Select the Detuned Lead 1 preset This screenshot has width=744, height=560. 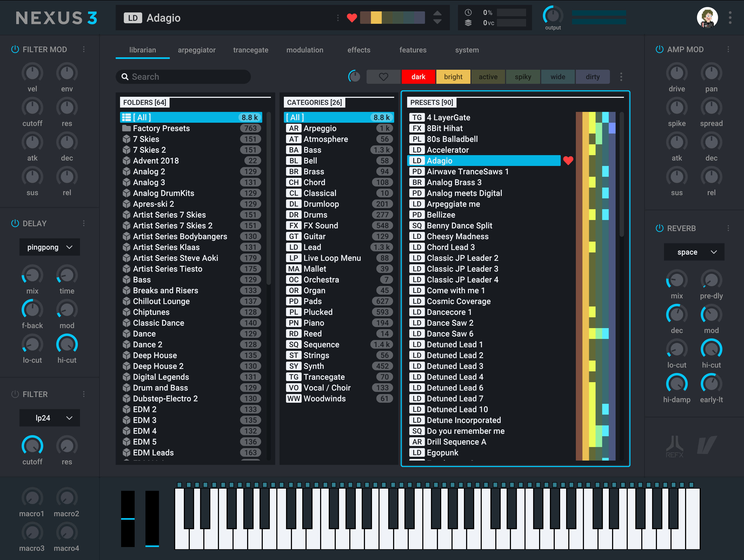pyautogui.click(x=454, y=344)
